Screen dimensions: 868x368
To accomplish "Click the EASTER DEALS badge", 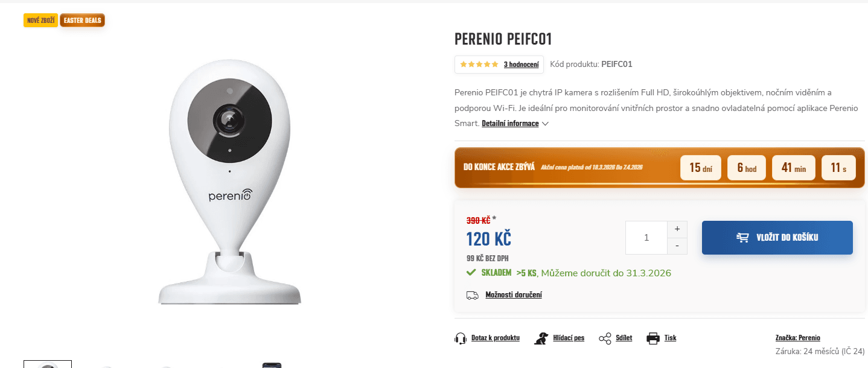I will click(82, 20).
